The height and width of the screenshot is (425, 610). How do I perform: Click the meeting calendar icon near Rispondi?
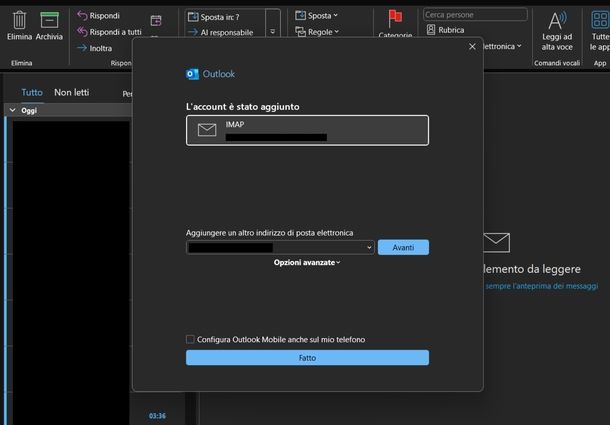tap(156, 20)
